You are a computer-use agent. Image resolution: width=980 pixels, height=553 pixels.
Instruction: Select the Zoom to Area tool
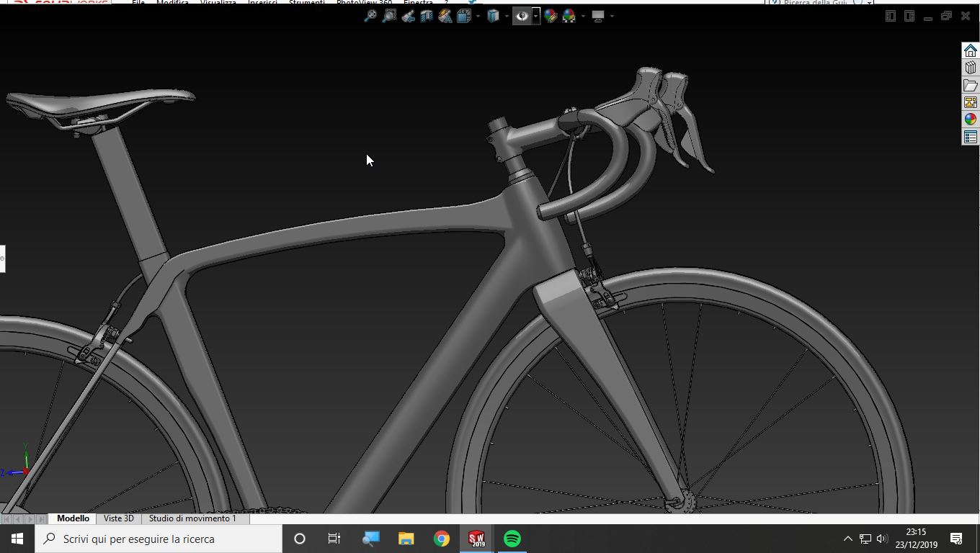click(389, 16)
